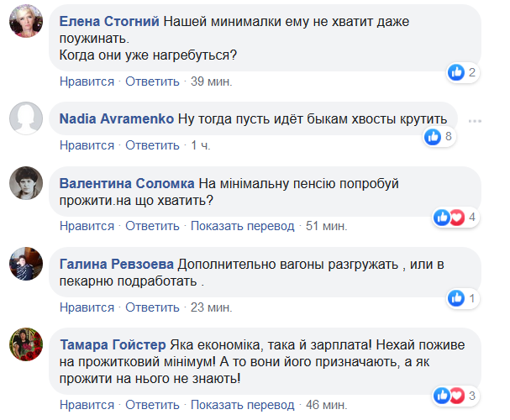Open Тамара Гойстер's profile photo
510x420 pixels.
click(x=26, y=344)
